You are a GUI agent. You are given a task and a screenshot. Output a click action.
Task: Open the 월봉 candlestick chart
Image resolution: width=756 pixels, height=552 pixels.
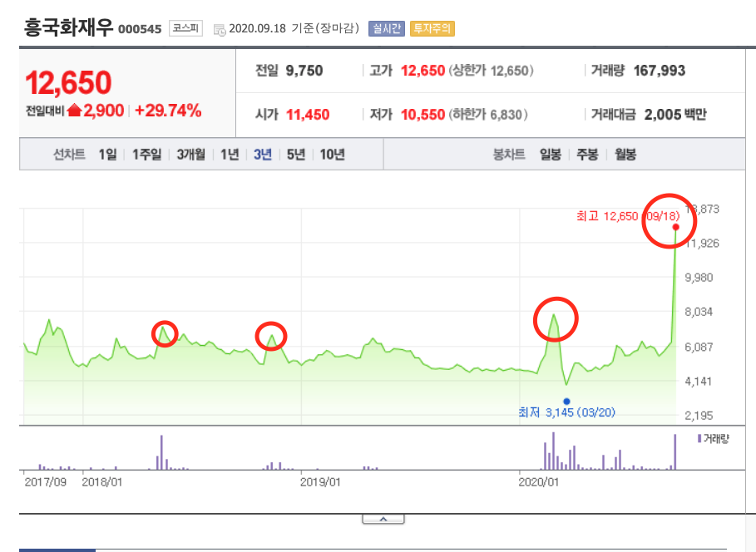click(x=625, y=155)
